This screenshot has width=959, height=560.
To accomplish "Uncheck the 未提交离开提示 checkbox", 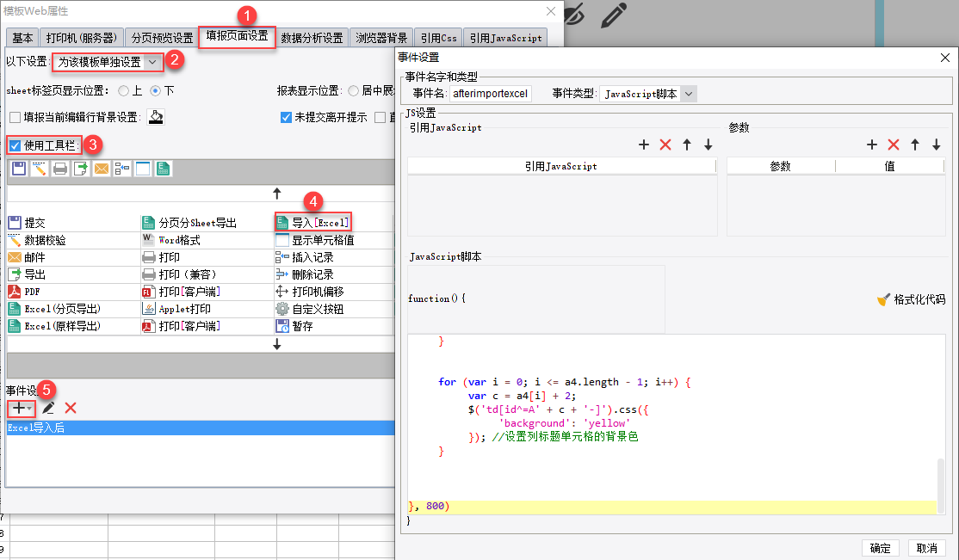I will click(x=287, y=118).
